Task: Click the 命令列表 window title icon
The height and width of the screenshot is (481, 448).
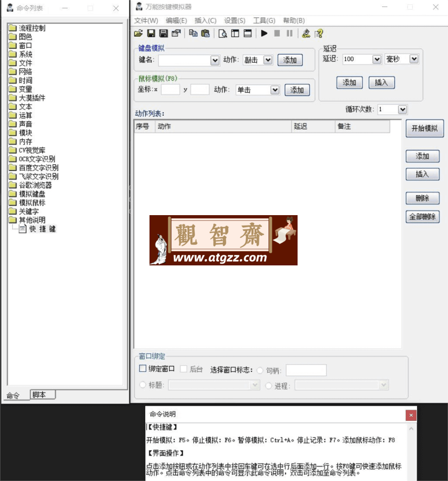Action: click(x=10, y=8)
